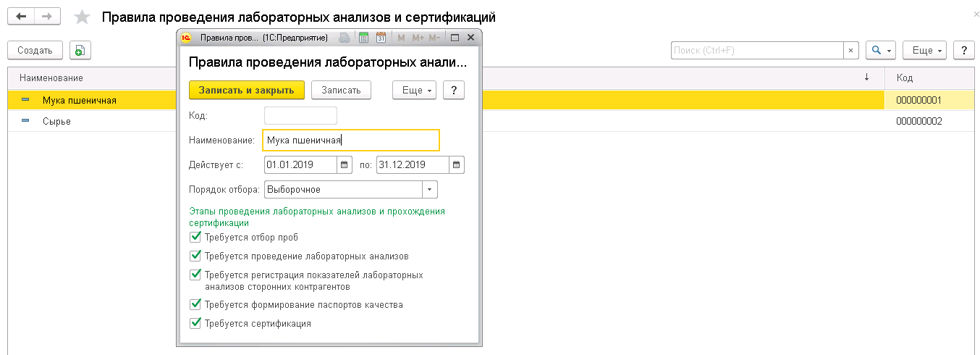Open help with the dialog question mark button
Image resolution: width=980 pixels, height=355 pixels.
pyautogui.click(x=453, y=90)
